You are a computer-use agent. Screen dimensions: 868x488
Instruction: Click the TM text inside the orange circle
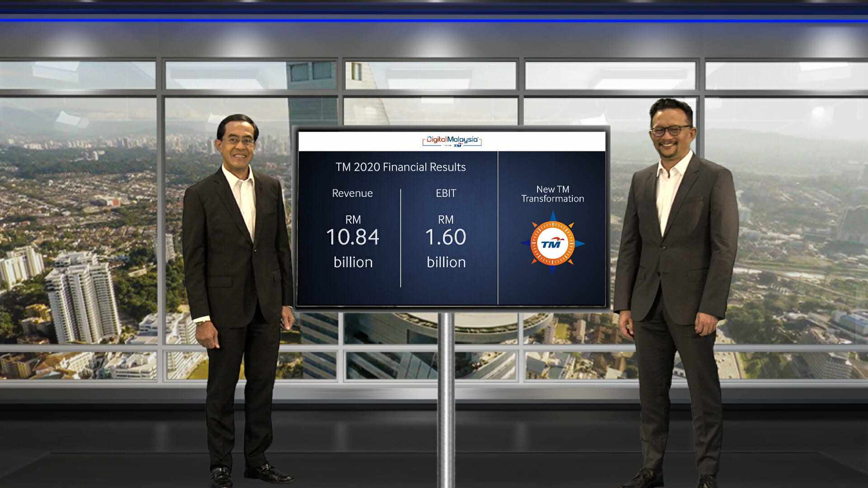pos(551,244)
